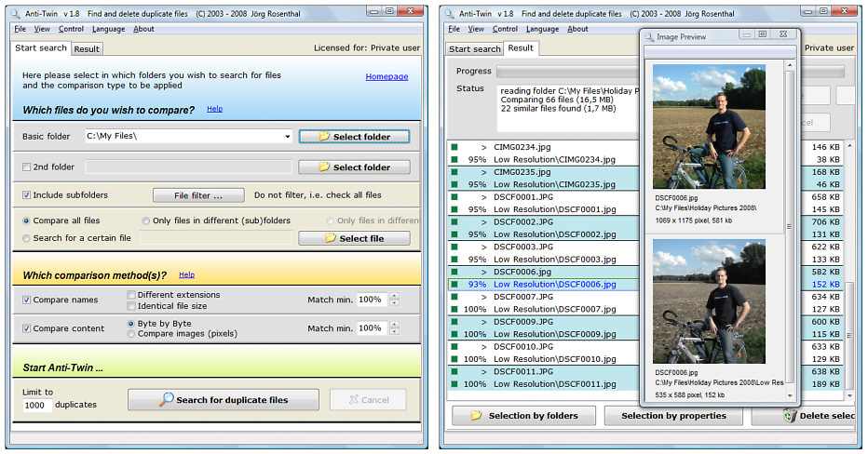Select DSCF0009.JPG result row text
This screenshot has height=454, width=868.
[523, 321]
